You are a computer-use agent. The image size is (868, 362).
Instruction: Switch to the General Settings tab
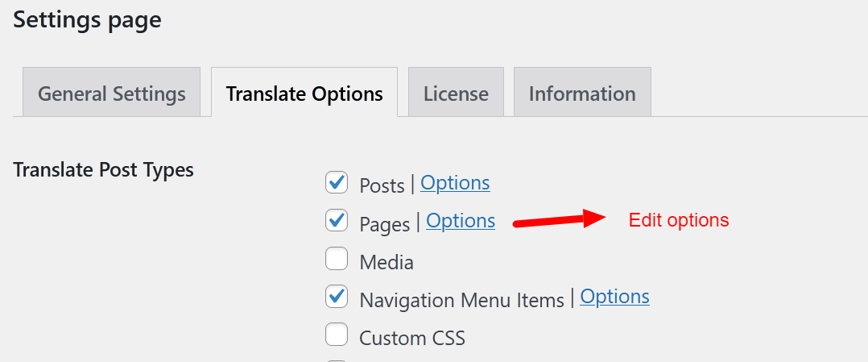111,92
